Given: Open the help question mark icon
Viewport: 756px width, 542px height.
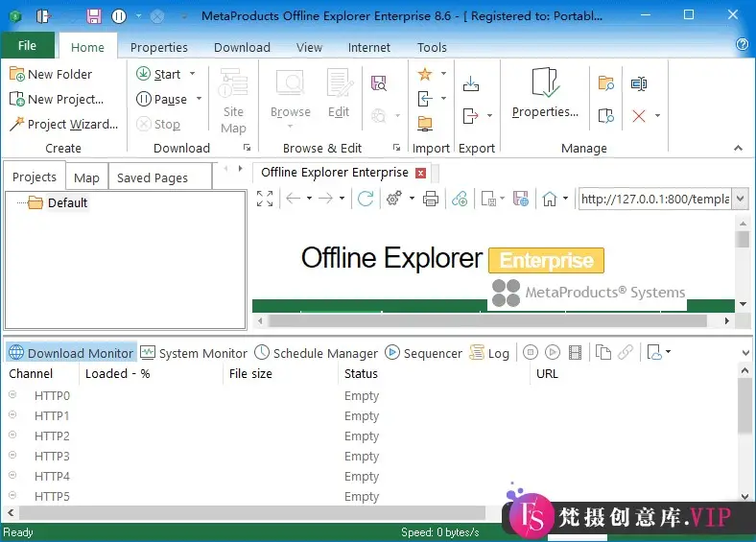Looking at the screenshot, I should point(742,45).
